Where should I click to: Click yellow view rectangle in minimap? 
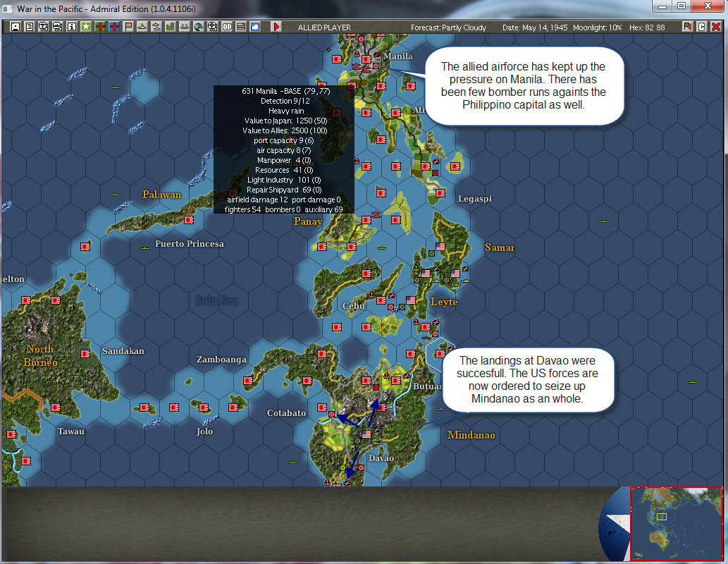[x=662, y=517]
